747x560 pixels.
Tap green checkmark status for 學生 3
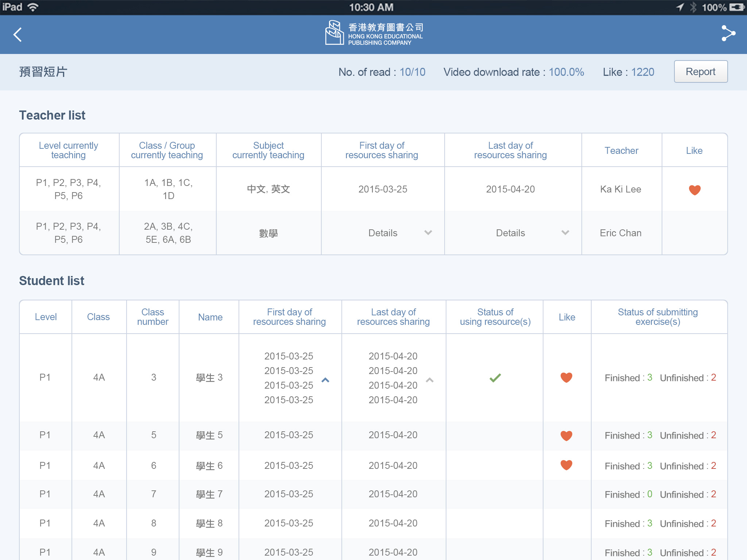tap(495, 378)
